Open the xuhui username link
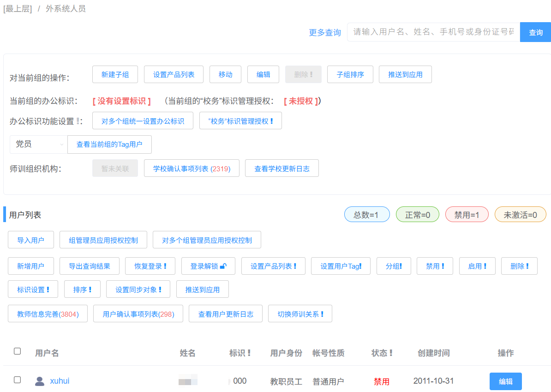This screenshot has height=392, width=551. pos(60,381)
